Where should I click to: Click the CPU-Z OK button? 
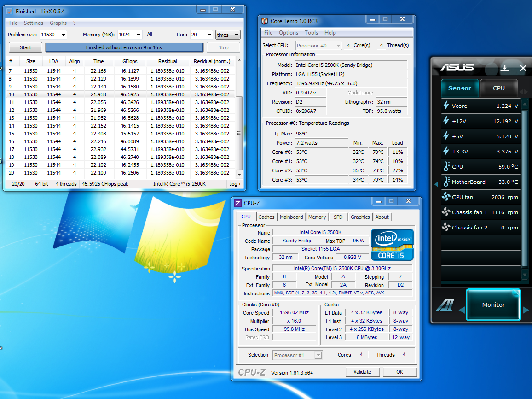(399, 372)
